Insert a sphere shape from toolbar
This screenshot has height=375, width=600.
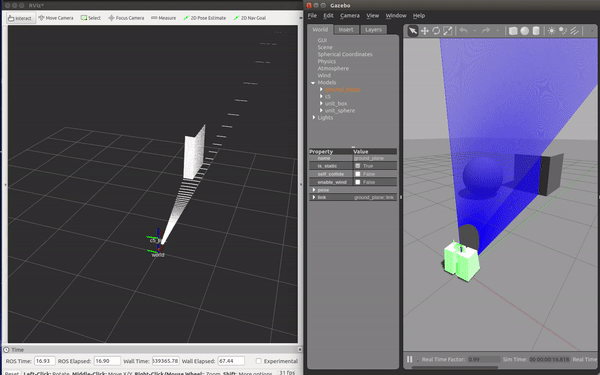pyautogui.click(x=525, y=31)
